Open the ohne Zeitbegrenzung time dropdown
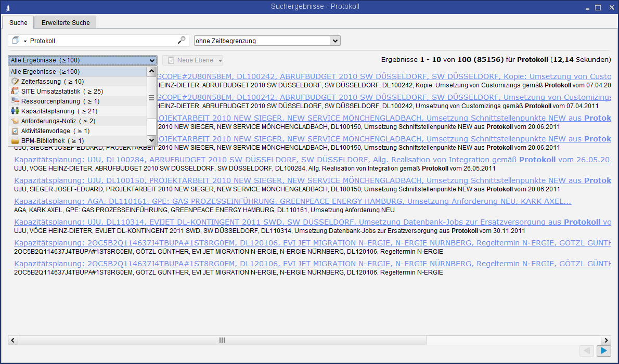 pyautogui.click(x=335, y=41)
